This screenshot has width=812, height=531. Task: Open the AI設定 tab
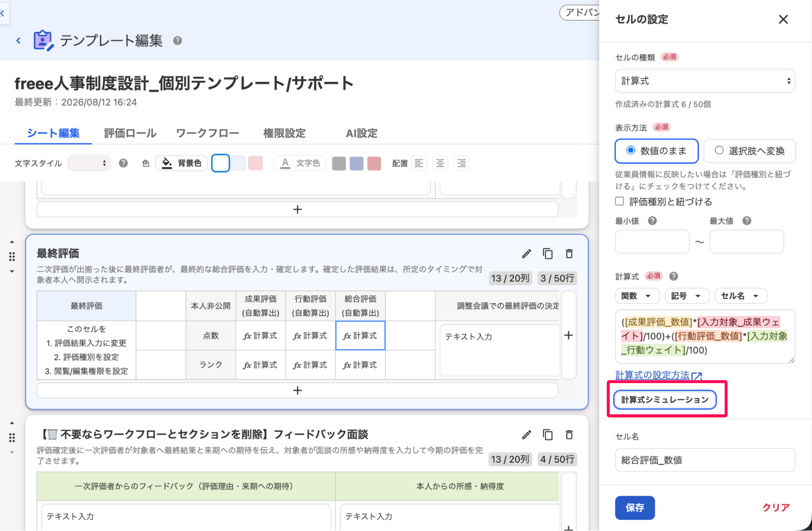click(362, 133)
